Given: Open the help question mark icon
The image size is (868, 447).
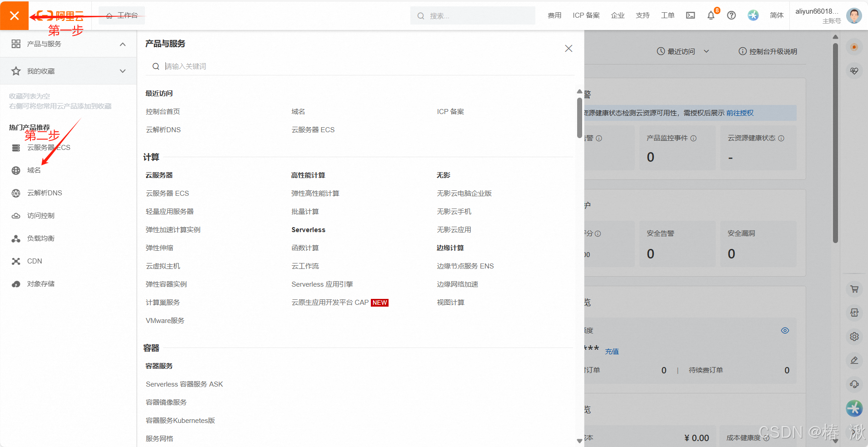Looking at the screenshot, I should 731,15.
